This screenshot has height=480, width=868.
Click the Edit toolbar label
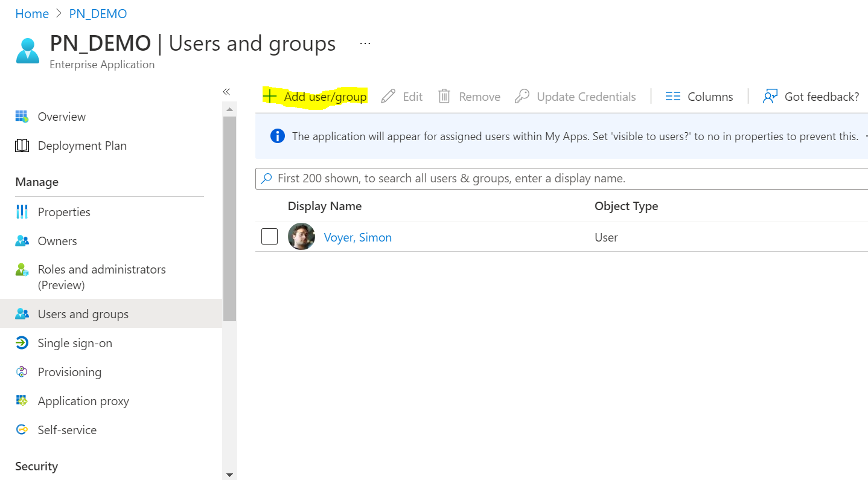[412, 97]
